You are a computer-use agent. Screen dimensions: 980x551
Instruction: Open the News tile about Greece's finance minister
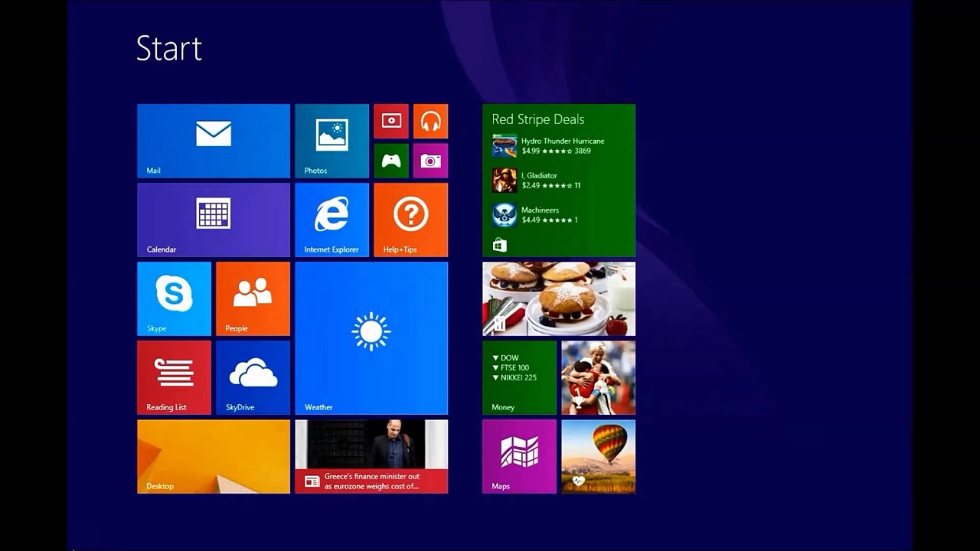[371, 456]
